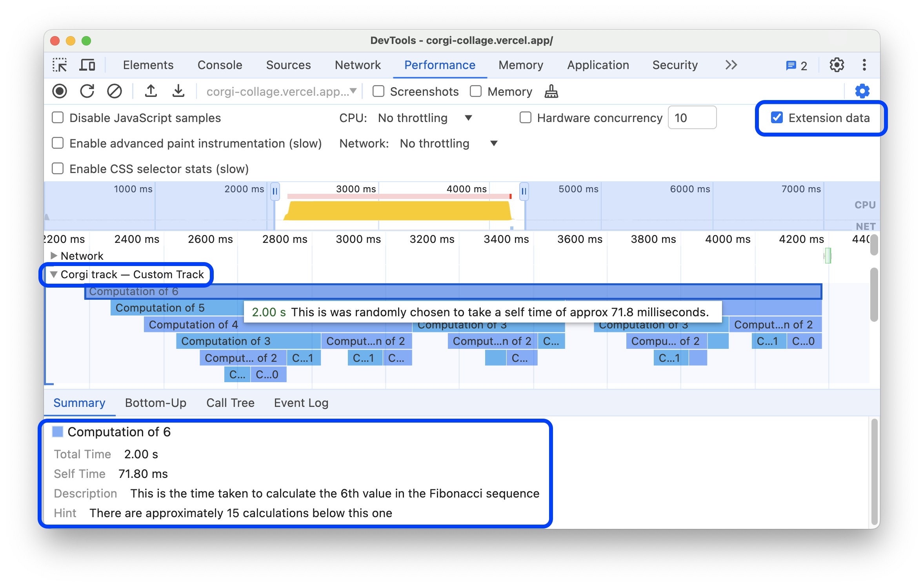Click the Performance settings gear icon

[862, 91]
